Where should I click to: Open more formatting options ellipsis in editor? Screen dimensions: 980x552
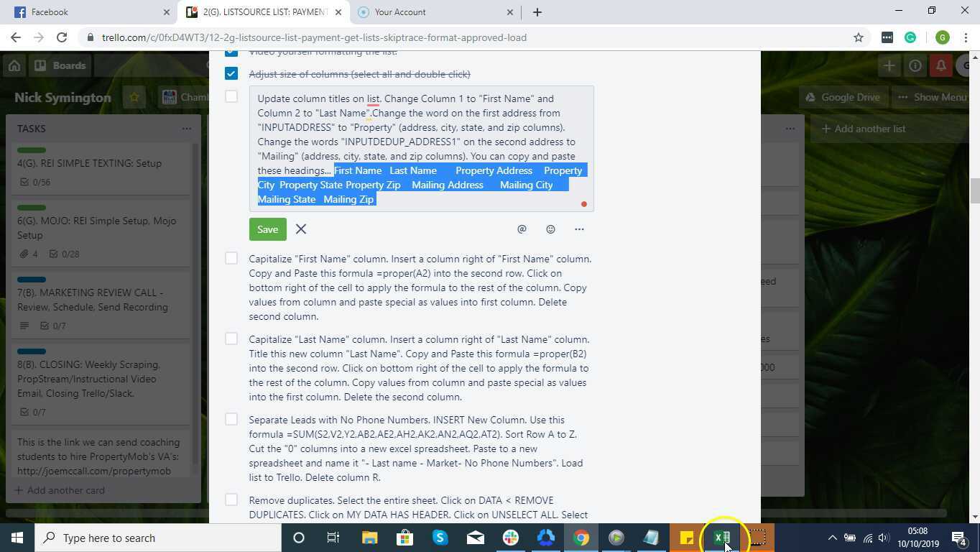[x=579, y=229]
